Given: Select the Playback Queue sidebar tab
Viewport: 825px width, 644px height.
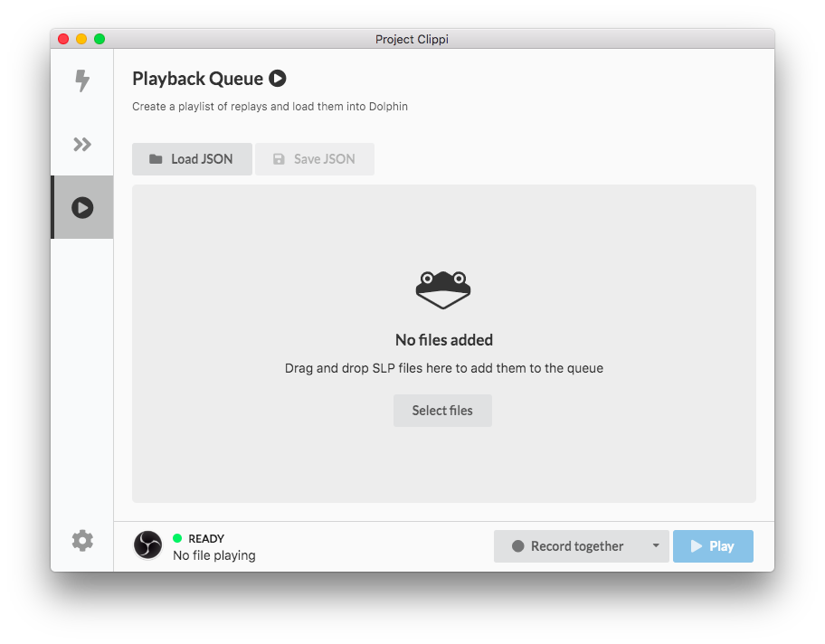Looking at the screenshot, I should 82,207.
